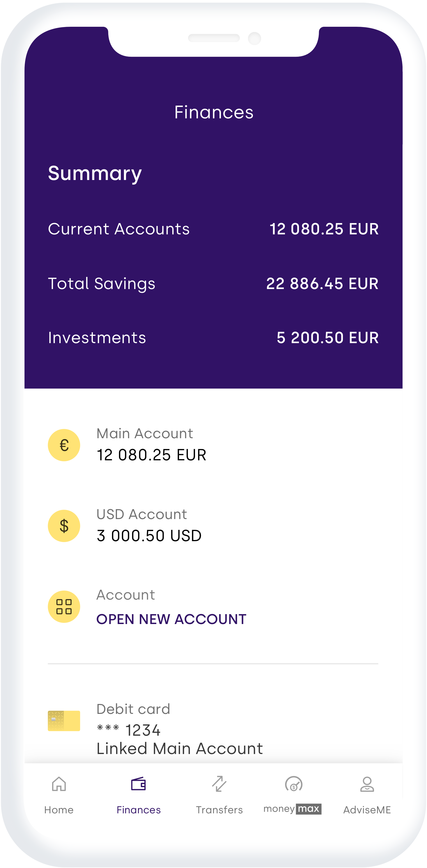Screen dimensions: 427x868
Task: Select the Current Accounts summary row
Action: pyautogui.click(x=213, y=229)
